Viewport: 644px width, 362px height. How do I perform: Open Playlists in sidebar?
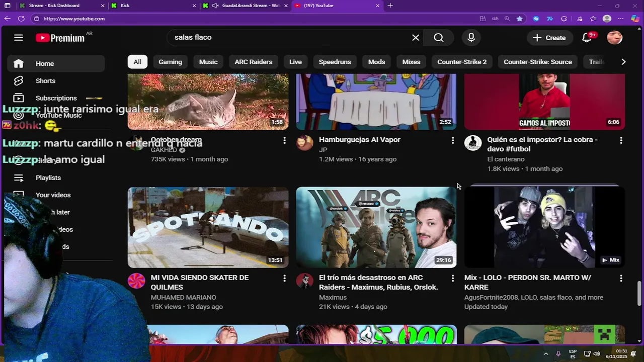pyautogui.click(x=56, y=178)
